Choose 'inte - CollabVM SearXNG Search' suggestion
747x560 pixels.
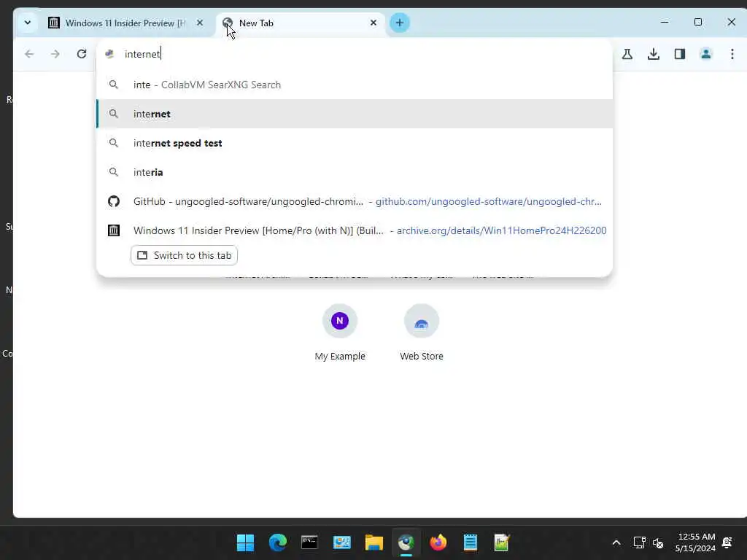pos(355,85)
